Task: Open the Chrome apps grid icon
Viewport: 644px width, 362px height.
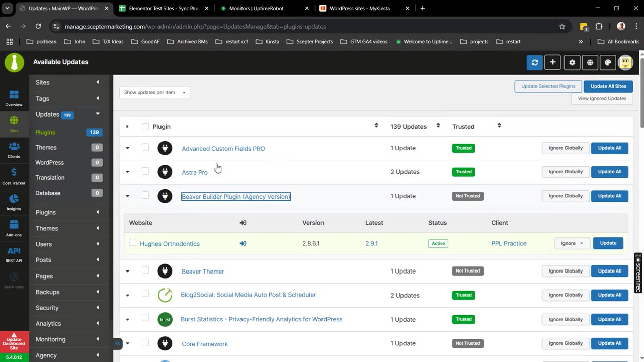Action: pos(9,41)
